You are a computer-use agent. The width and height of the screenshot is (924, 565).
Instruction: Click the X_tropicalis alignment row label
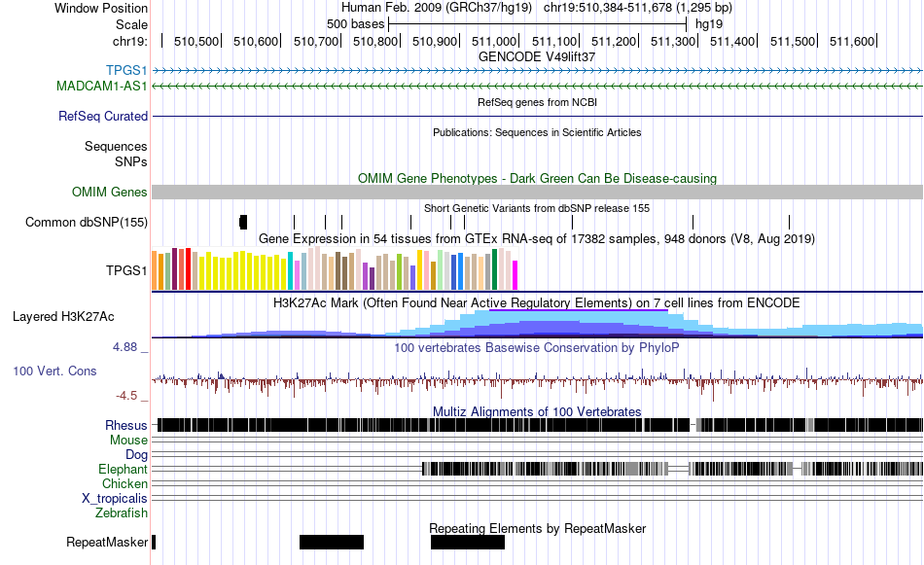click(114, 499)
